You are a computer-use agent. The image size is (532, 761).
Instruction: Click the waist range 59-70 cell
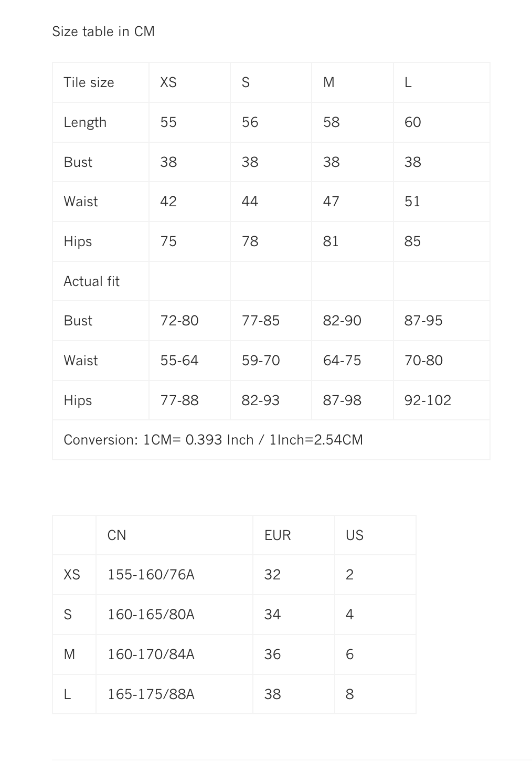point(261,361)
